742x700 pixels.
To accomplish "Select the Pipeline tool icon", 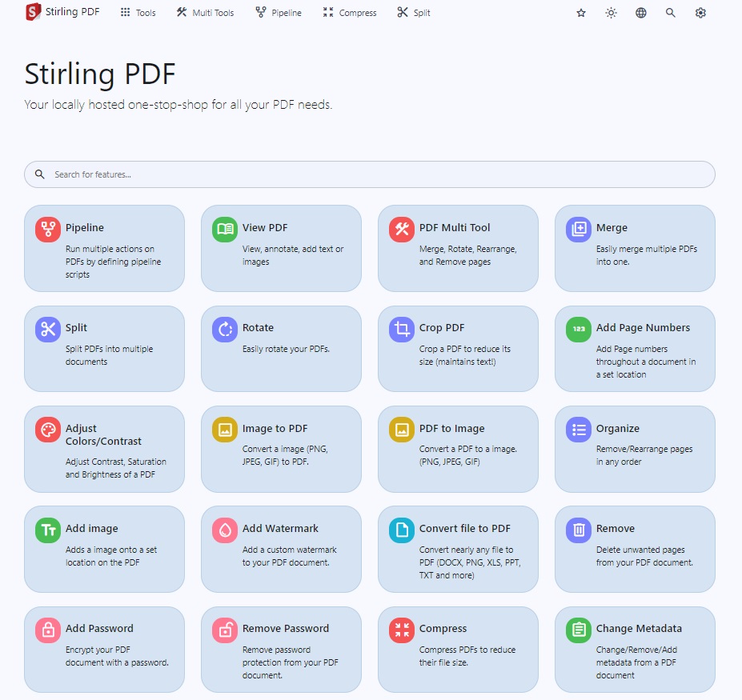I will [47, 230].
